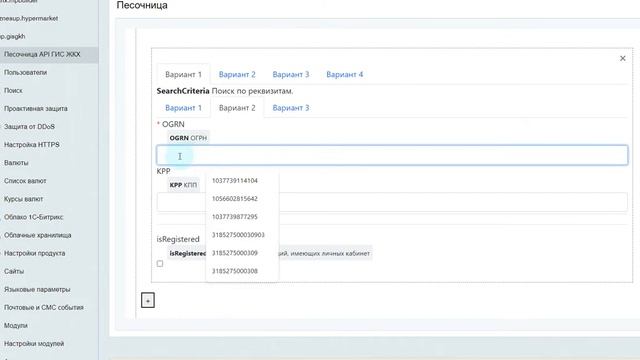The image size is (640, 360).
Task: Open top-level Вариант 3 tab
Action: pyautogui.click(x=291, y=74)
